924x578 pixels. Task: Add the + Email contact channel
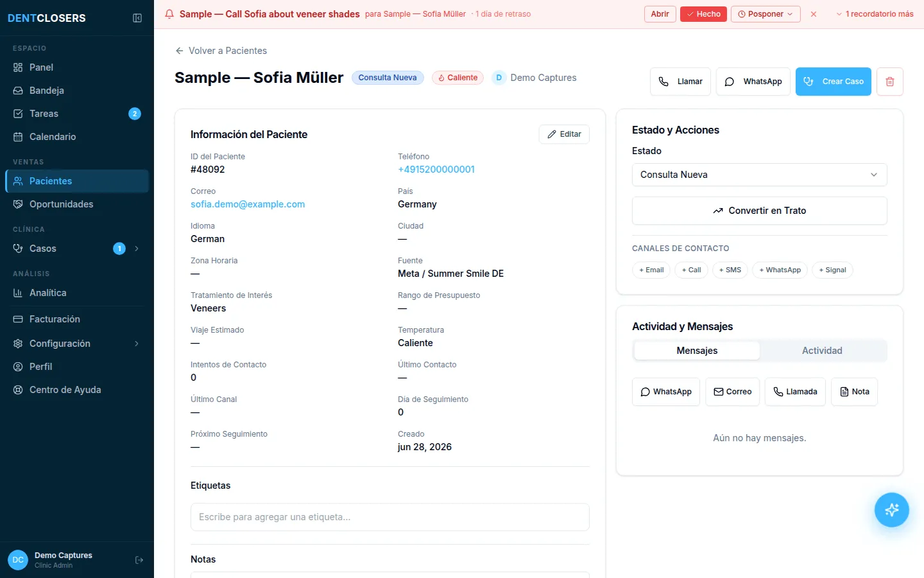(651, 270)
